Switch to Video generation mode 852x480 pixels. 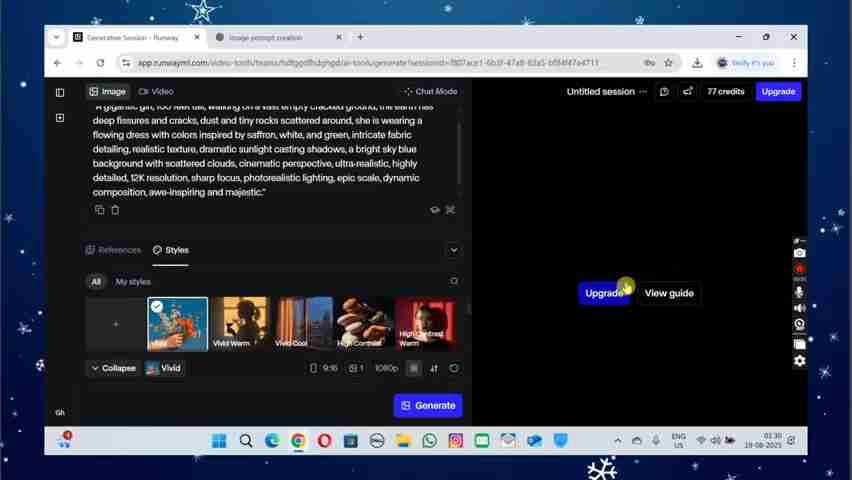156,91
